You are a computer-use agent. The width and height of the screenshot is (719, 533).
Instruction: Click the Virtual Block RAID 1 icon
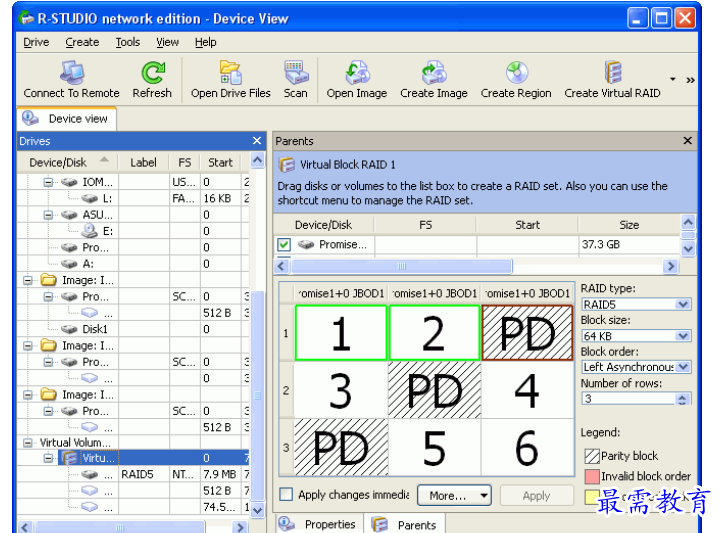point(287,165)
